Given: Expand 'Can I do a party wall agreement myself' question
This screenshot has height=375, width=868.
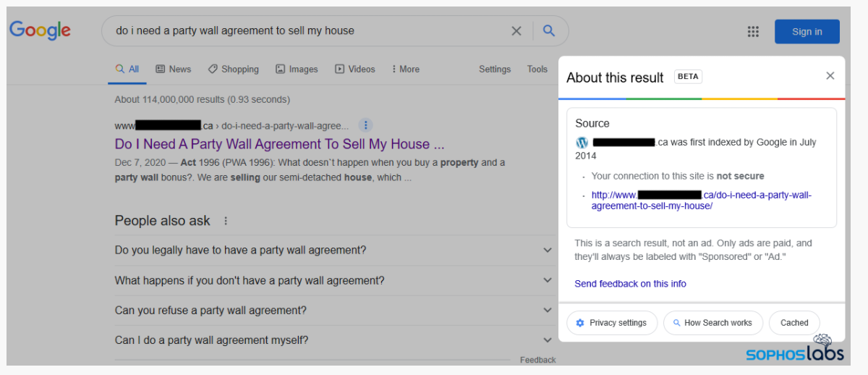Looking at the screenshot, I should (333, 340).
